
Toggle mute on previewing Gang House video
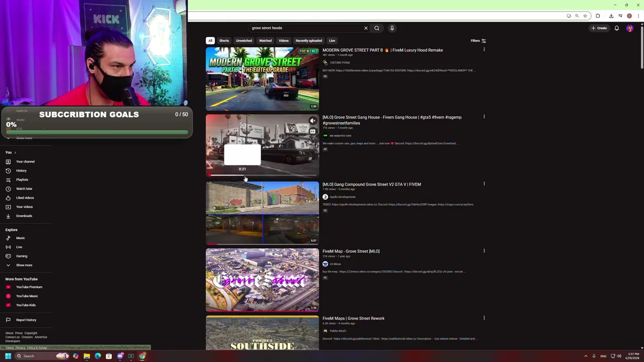(312, 121)
